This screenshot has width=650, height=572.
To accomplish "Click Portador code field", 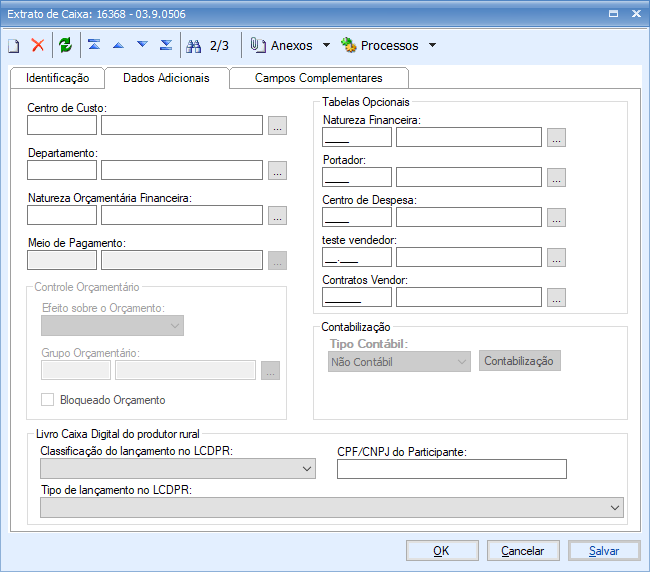I will [357, 177].
